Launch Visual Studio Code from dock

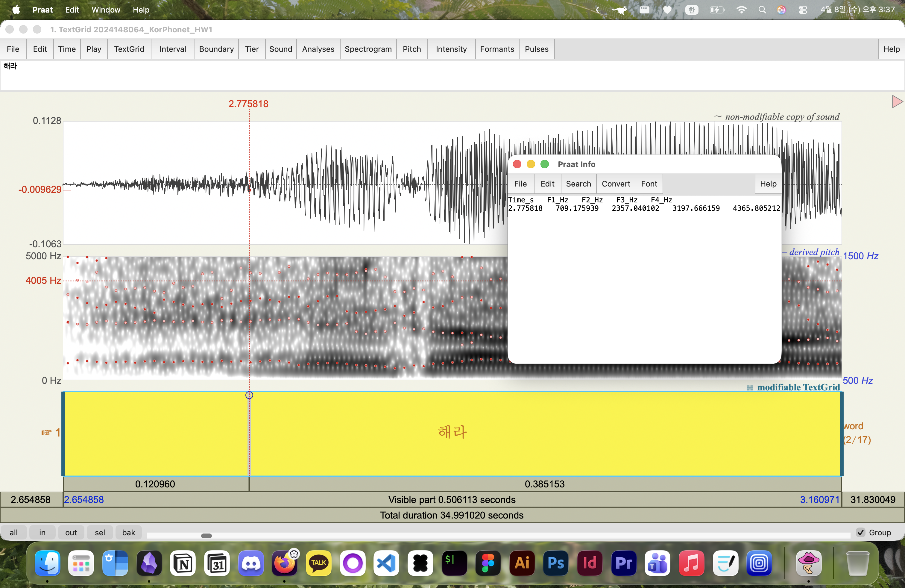(386, 563)
